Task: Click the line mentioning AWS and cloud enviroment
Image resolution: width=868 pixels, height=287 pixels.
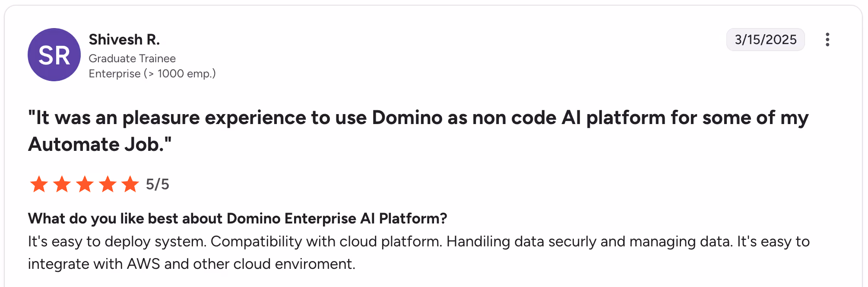Action: pos(192,264)
